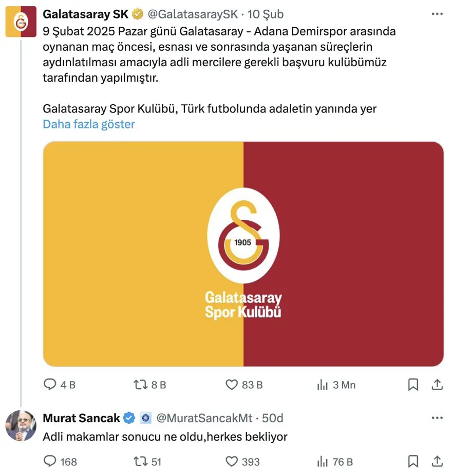Reply to the Galatasaray SK tweet

click(50, 385)
